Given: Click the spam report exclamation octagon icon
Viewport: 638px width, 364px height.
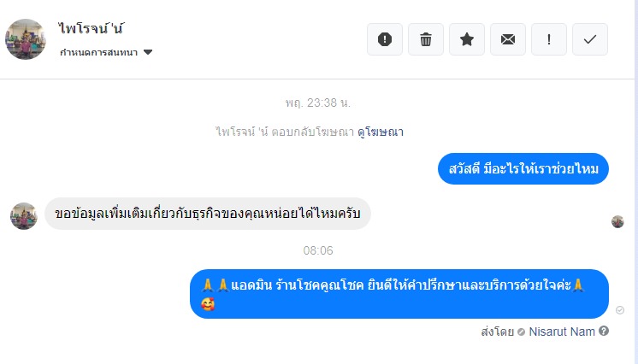Looking at the screenshot, I should pyautogui.click(x=385, y=39).
